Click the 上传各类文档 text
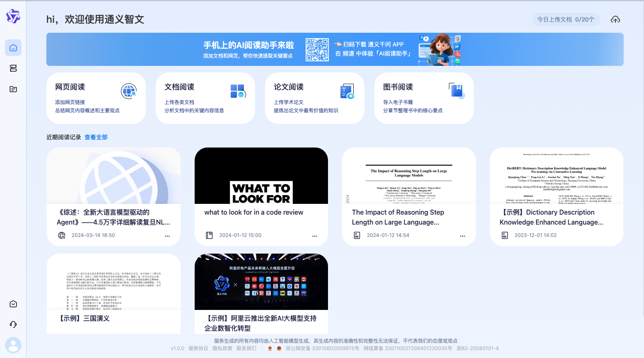644x358 pixels. [x=179, y=102]
